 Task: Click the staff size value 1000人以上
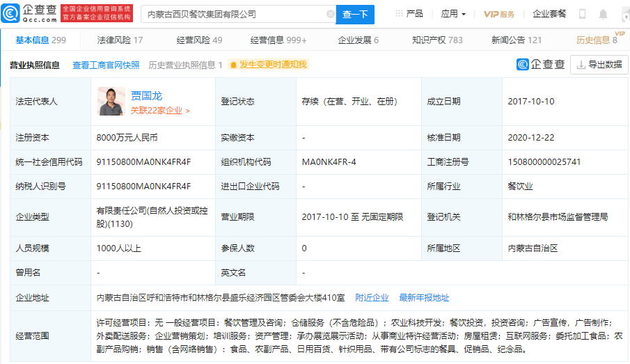click(118, 248)
